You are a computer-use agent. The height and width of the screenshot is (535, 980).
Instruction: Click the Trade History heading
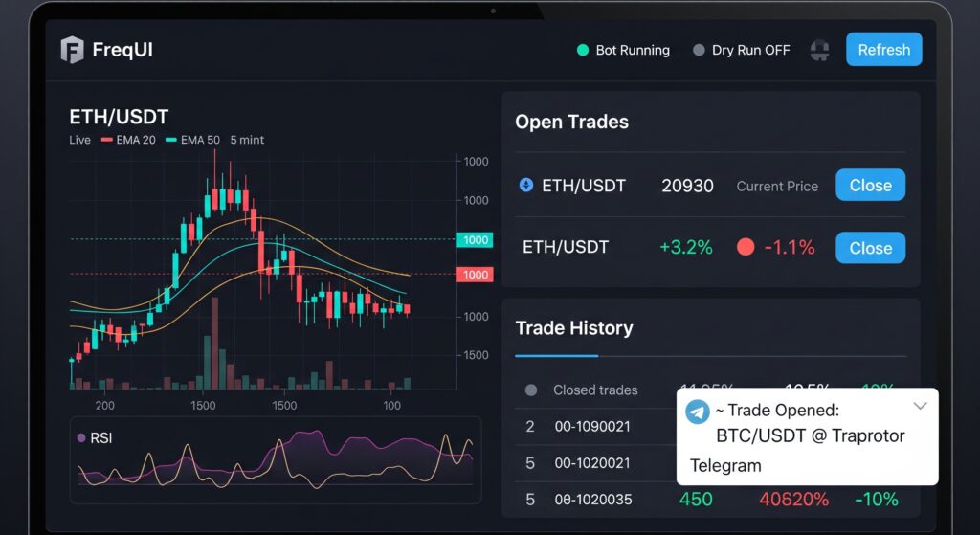tap(574, 328)
